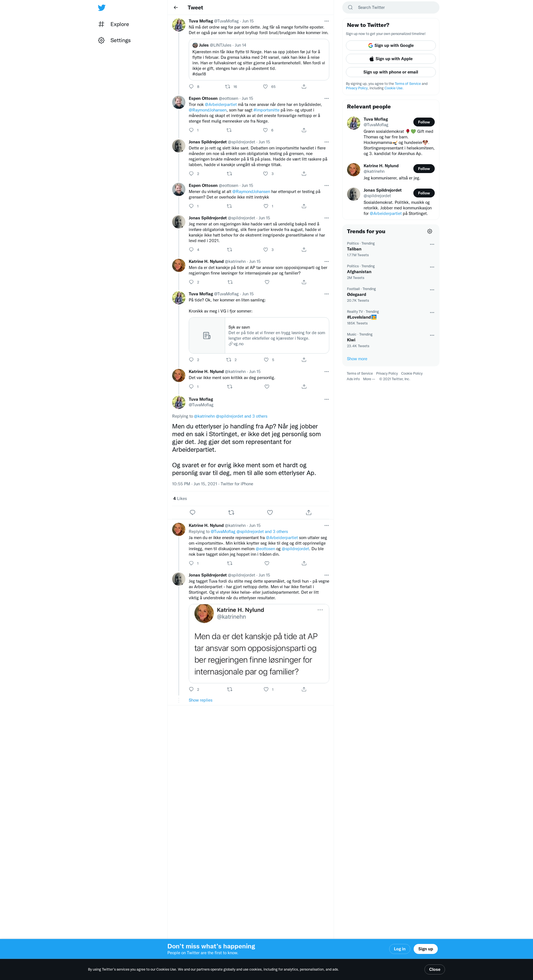This screenshot has height=980, width=533.
Task: Like Katrine's reply mentioning @Arbeiderpartiet
Action: click(x=267, y=563)
